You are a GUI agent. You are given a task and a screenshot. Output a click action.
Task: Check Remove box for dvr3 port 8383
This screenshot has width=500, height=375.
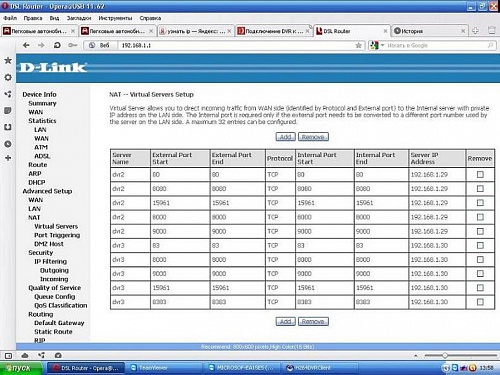(x=480, y=302)
